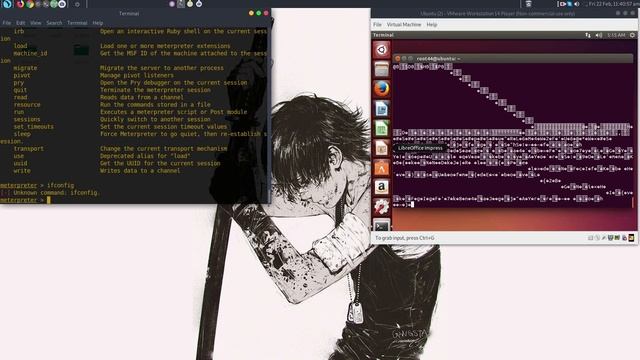Click the Kali dragon menu icon
This screenshot has height=360, width=640.
(x=7, y=4)
